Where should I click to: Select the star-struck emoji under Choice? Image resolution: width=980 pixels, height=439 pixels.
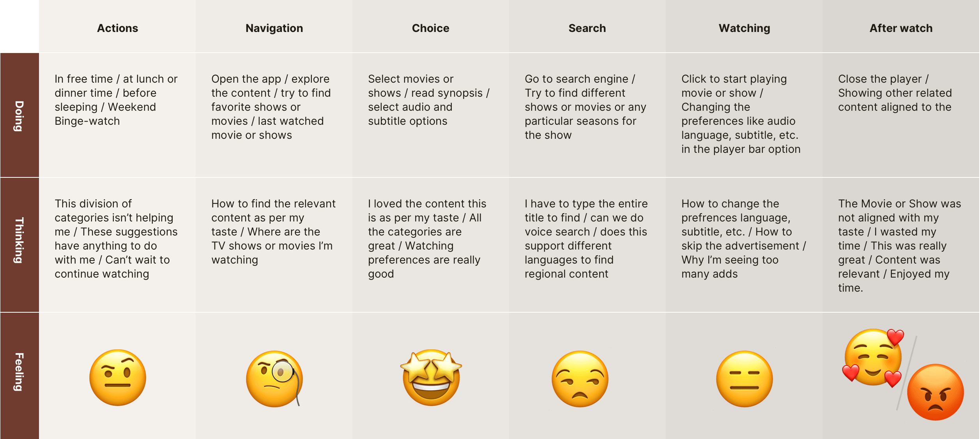tap(431, 377)
